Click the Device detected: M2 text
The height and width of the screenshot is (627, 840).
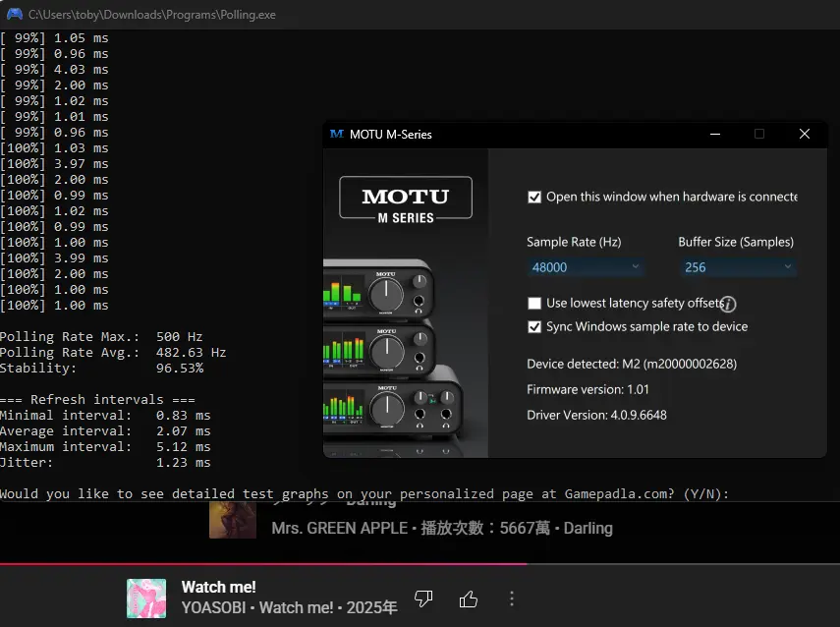click(632, 364)
